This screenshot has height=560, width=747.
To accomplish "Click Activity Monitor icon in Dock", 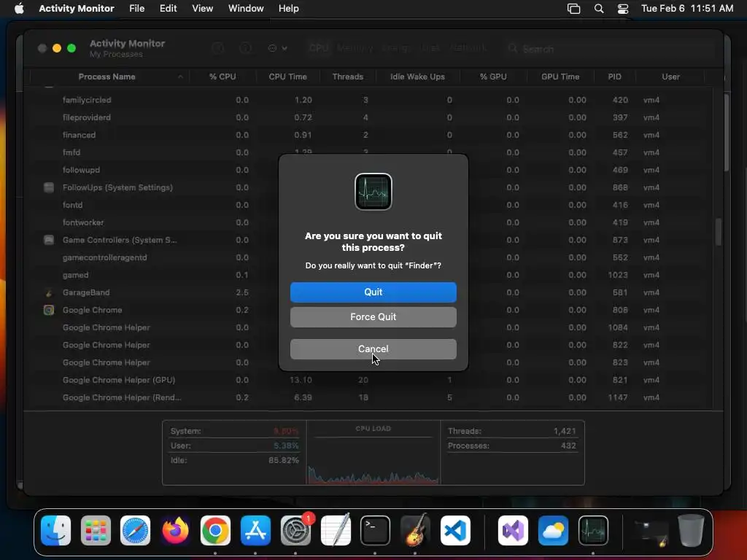I will point(593,530).
